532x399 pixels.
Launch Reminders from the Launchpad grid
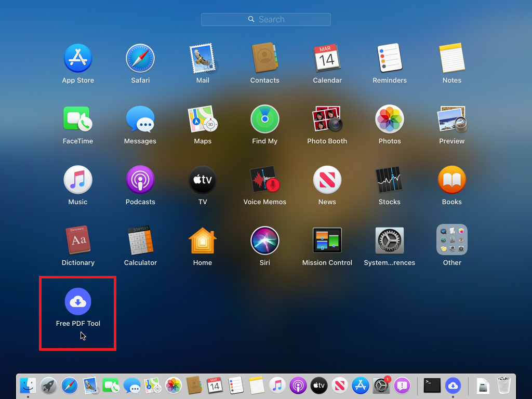390,58
